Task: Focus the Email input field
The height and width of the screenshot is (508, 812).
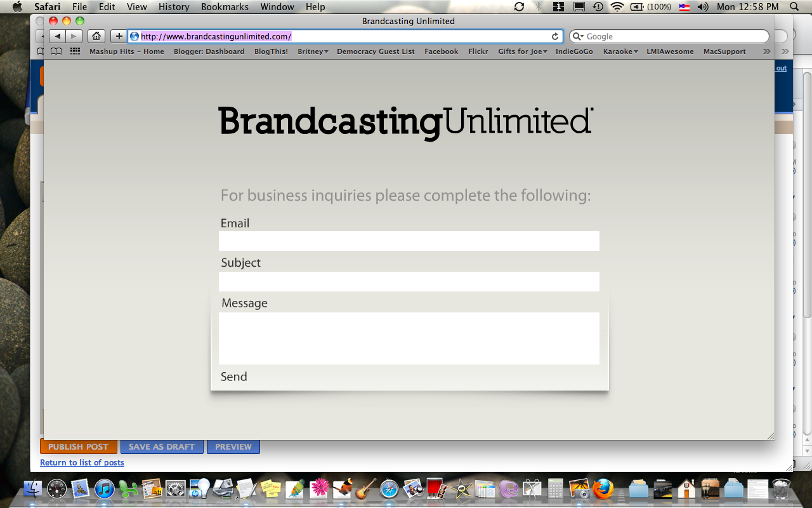Action: 409,241
